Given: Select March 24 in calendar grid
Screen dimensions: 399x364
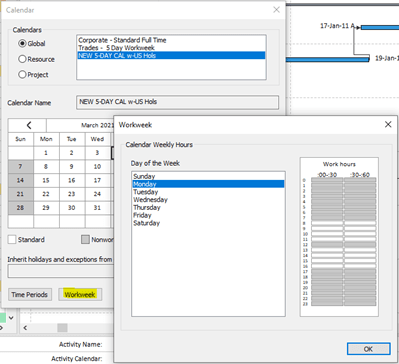Looking at the screenshot, I should pyautogui.click(x=97, y=194).
